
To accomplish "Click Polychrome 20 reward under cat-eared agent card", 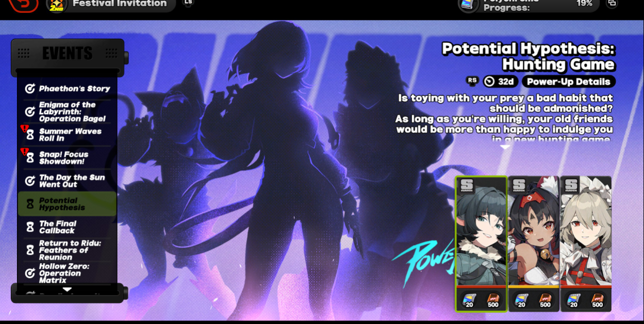I will [521, 300].
